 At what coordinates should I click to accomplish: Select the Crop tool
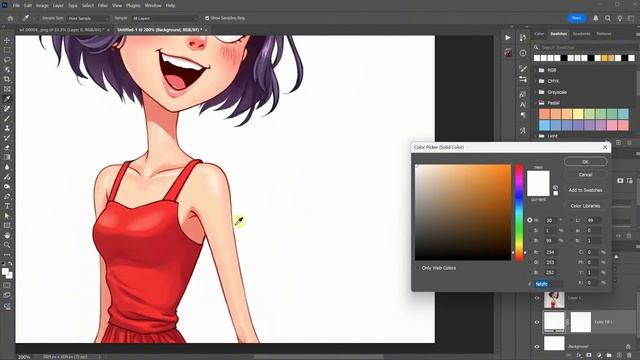pyautogui.click(x=7, y=79)
